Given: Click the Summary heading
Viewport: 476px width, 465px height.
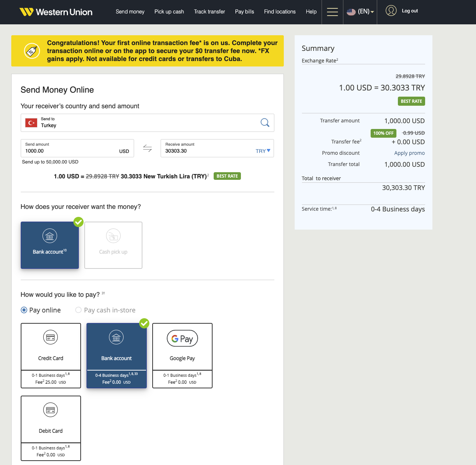Looking at the screenshot, I should click(318, 48).
